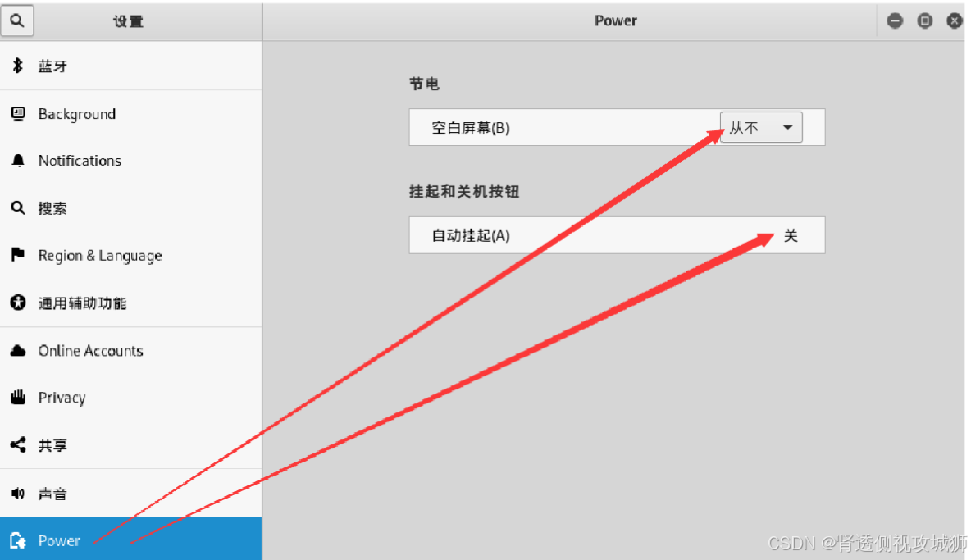This screenshot has height=560, width=971.
Task: Maximize the settings window
Action: pyautogui.click(x=924, y=21)
